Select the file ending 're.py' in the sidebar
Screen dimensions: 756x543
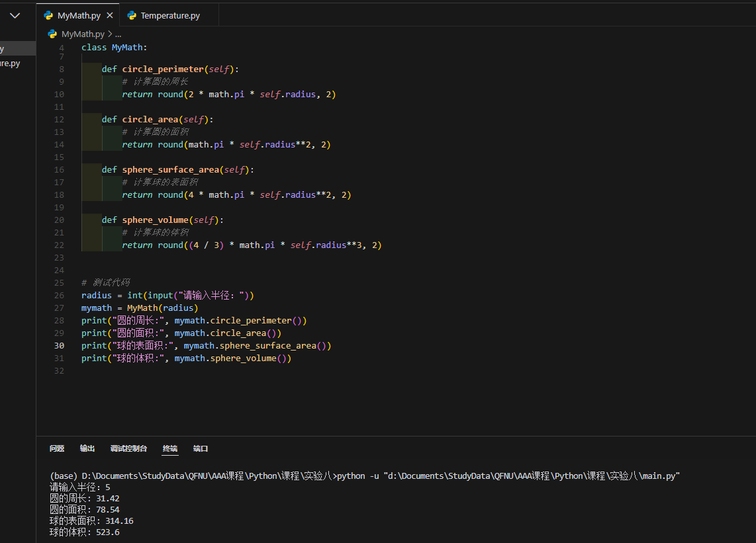tap(18, 63)
